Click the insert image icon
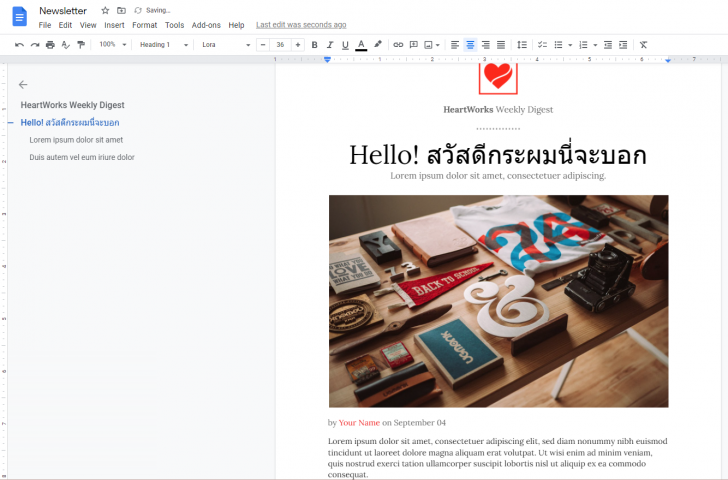This screenshot has height=480, width=728. coord(429,45)
